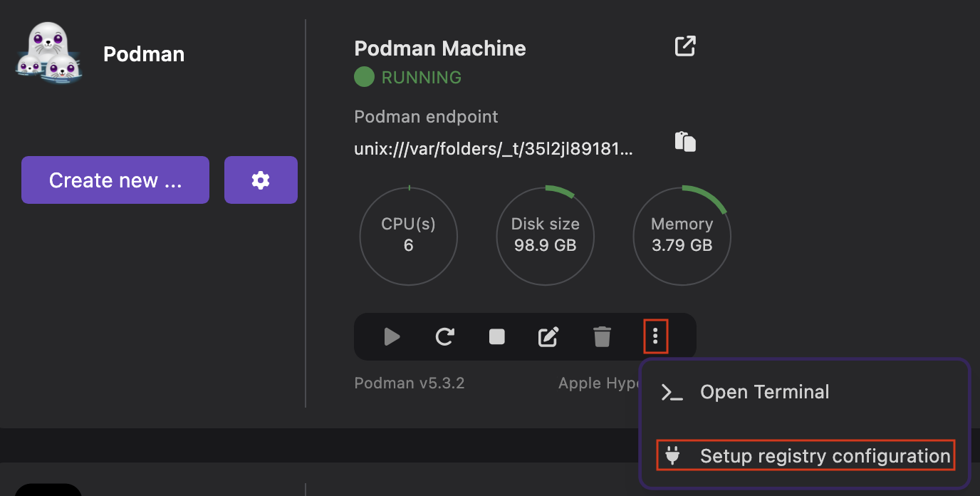Open the settings gear next to Create new

261,180
